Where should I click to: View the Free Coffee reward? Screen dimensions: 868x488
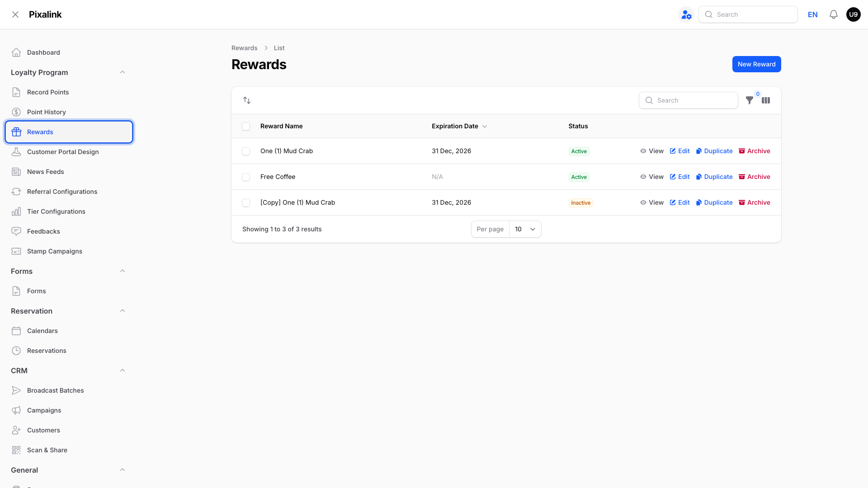coord(652,177)
